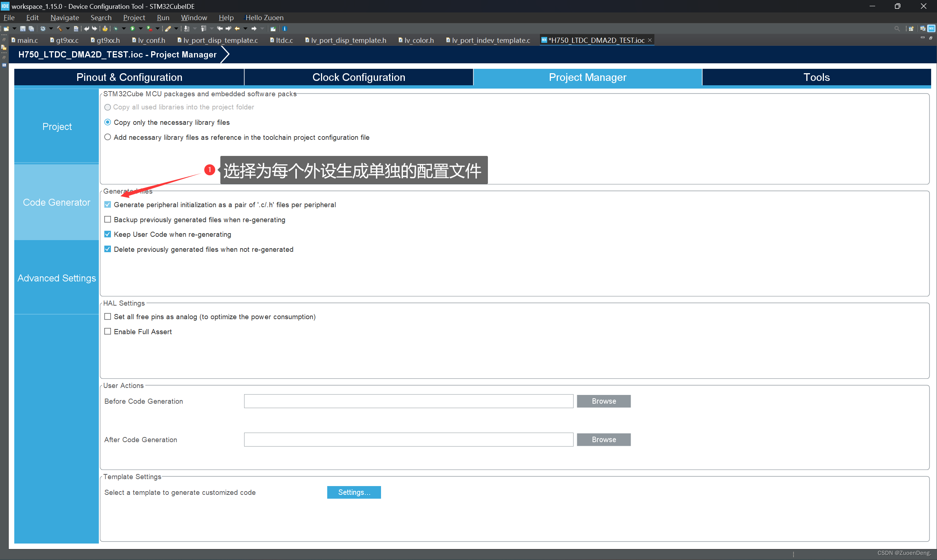Screen dimensions: 937x560
Task: Open the Run button dropdown arrow
Action: (x=141, y=29)
